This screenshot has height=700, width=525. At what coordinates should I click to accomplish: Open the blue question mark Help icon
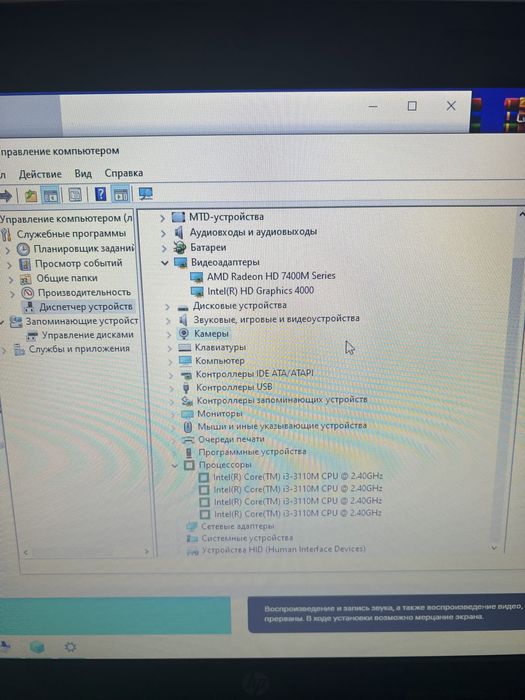(x=100, y=194)
